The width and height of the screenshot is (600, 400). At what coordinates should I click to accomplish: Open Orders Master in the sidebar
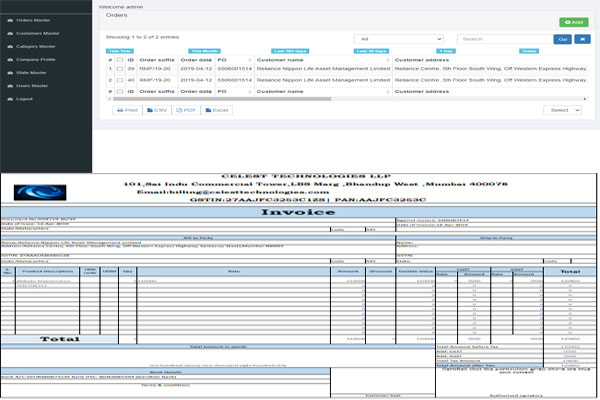(33, 20)
